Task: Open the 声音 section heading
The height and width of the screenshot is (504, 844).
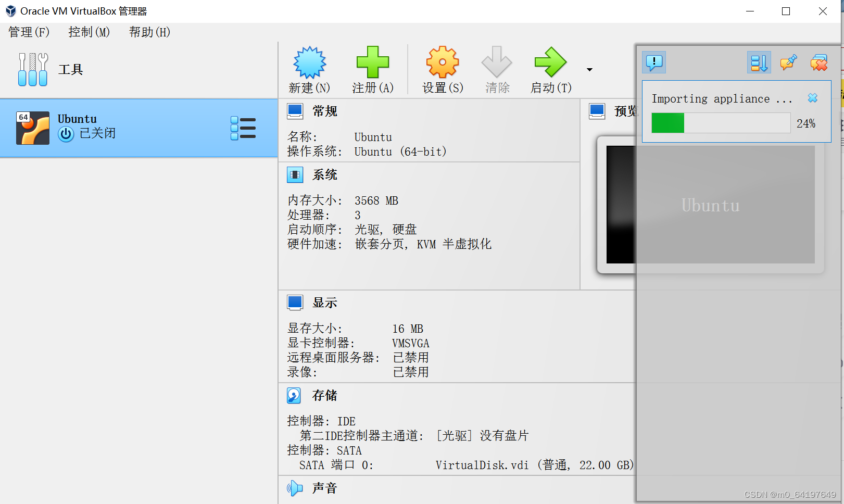Action: coord(325,488)
